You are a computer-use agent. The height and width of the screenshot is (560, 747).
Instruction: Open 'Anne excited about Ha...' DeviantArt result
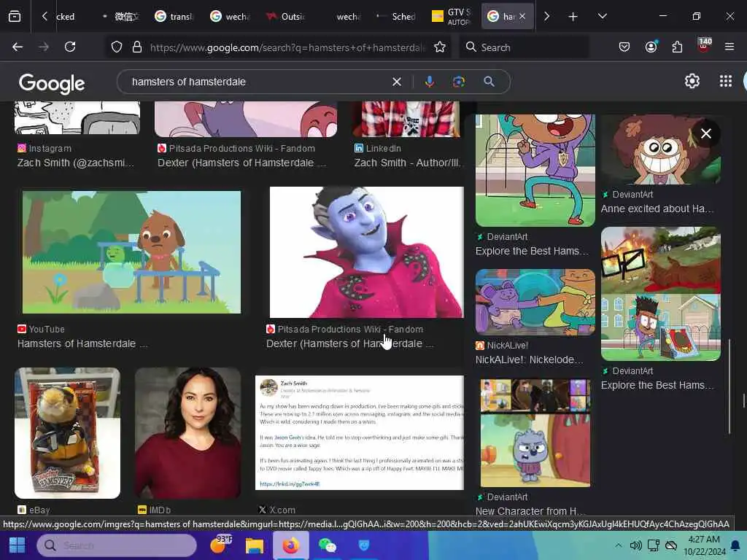tap(657, 209)
